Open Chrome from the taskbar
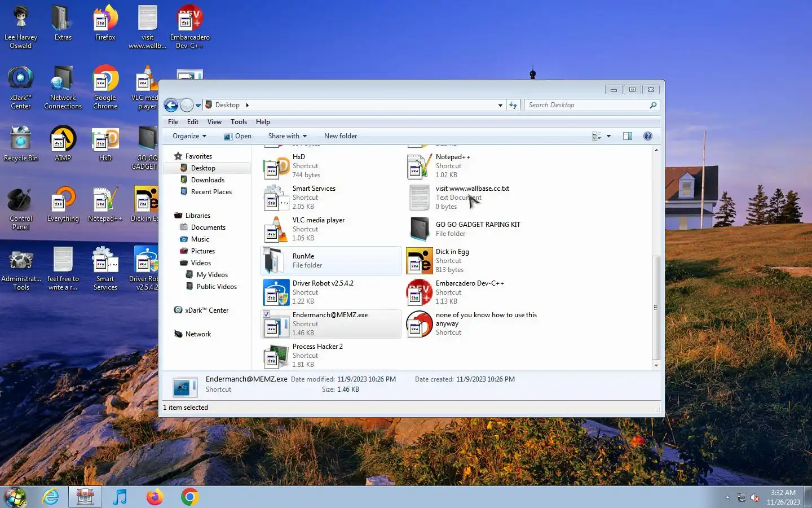This screenshot has width=812, height=508. (190, 497)
